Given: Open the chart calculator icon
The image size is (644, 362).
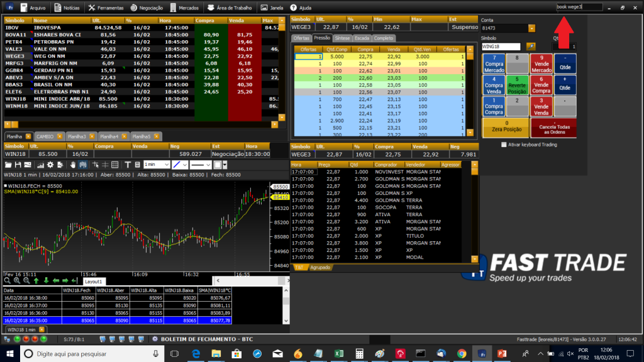Looking at the screenshot, I should pyautogui.click(x=137, y=165).
